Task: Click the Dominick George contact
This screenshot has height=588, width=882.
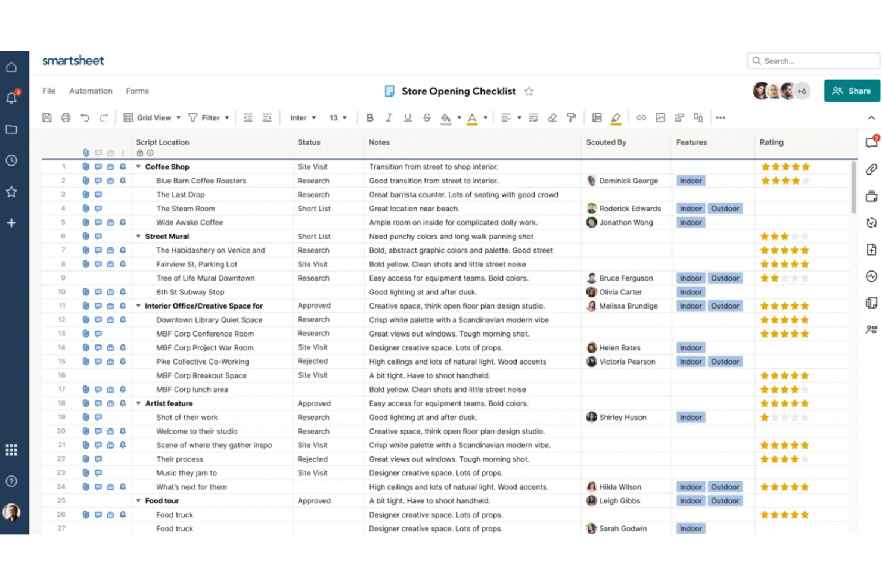Action: click(622, 181)
